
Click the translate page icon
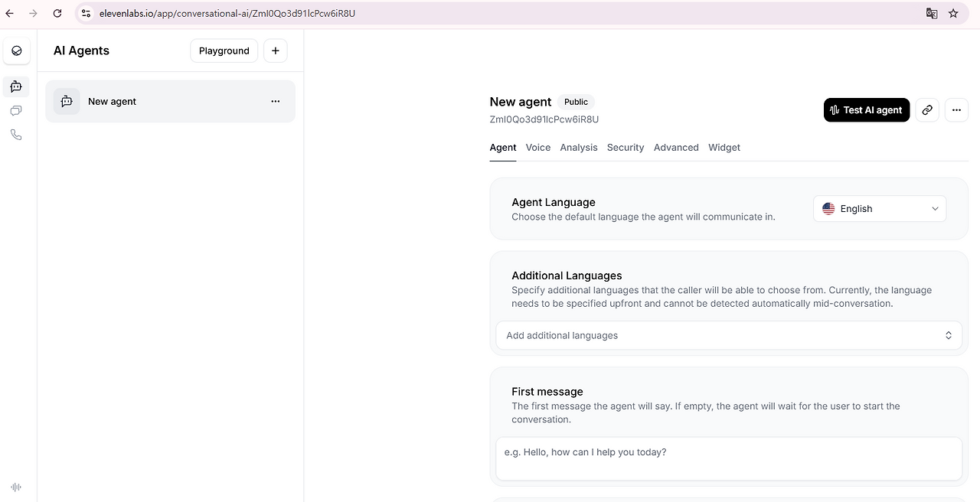932,13
